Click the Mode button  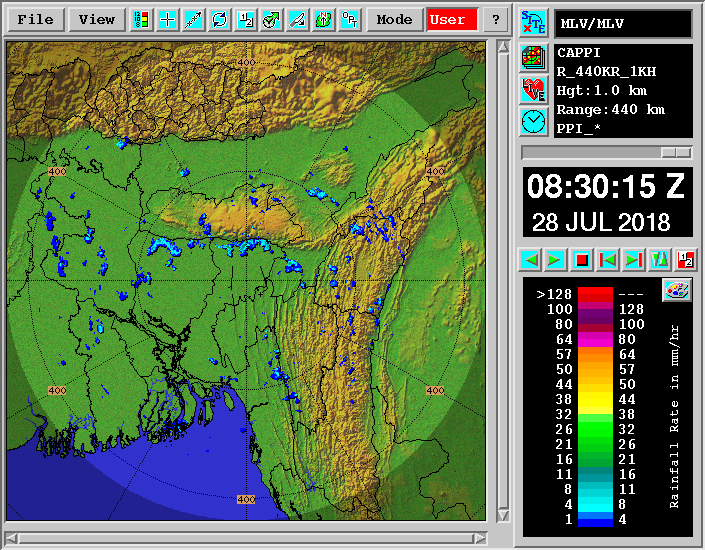point(394,20)
